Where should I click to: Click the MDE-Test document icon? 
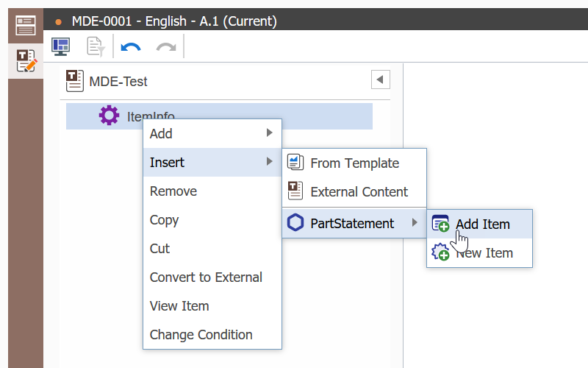click(x=74, y=80)
